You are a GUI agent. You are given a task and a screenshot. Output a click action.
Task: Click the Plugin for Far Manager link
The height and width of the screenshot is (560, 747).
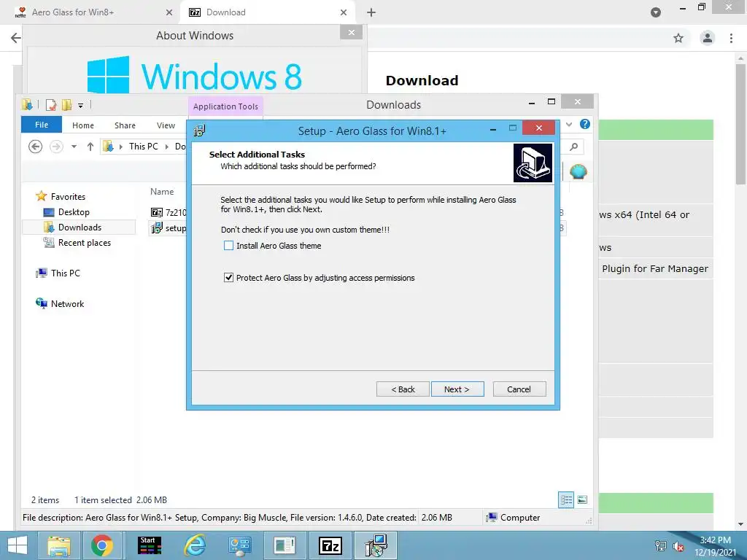pyautogui.click(x=655, y=268)
